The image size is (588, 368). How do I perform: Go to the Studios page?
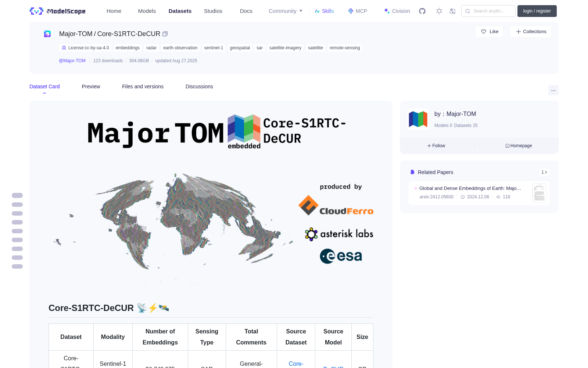pos(213,11)
